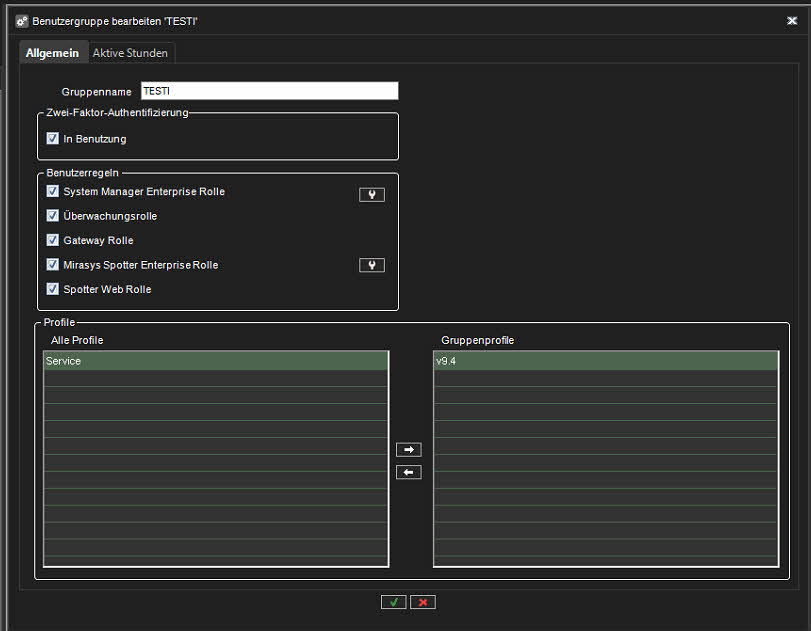Toggle In Benutzung checkbox
The height and width of the screenshot is (631, 811).
pos(53,139)
